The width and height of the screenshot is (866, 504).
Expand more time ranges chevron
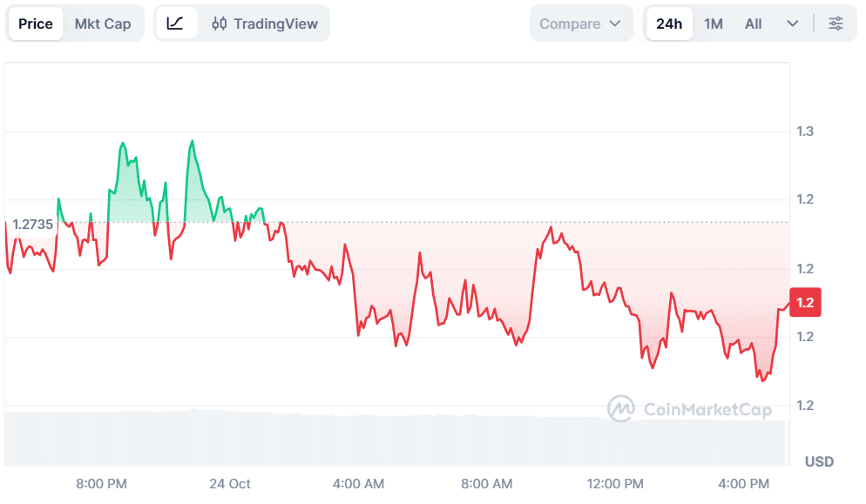pyautogui.click(x=792, y=24)
